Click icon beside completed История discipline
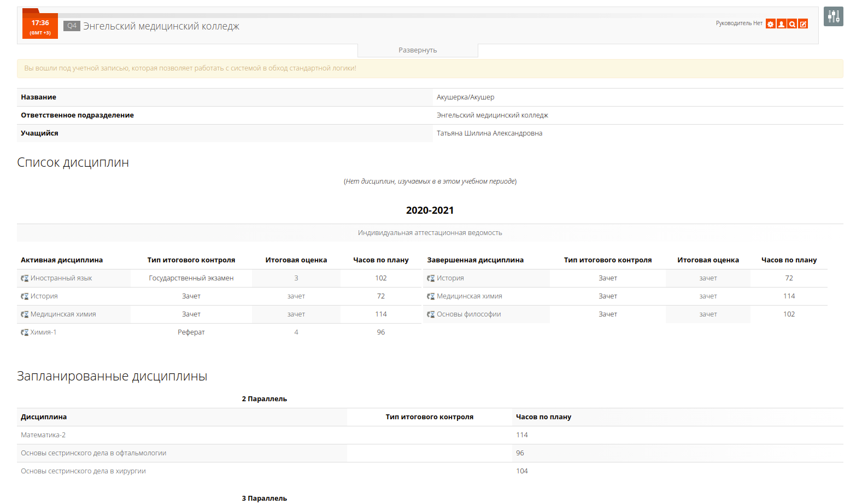Image resolution: width=862 pixels, height=504 pixels. [431, 278]
